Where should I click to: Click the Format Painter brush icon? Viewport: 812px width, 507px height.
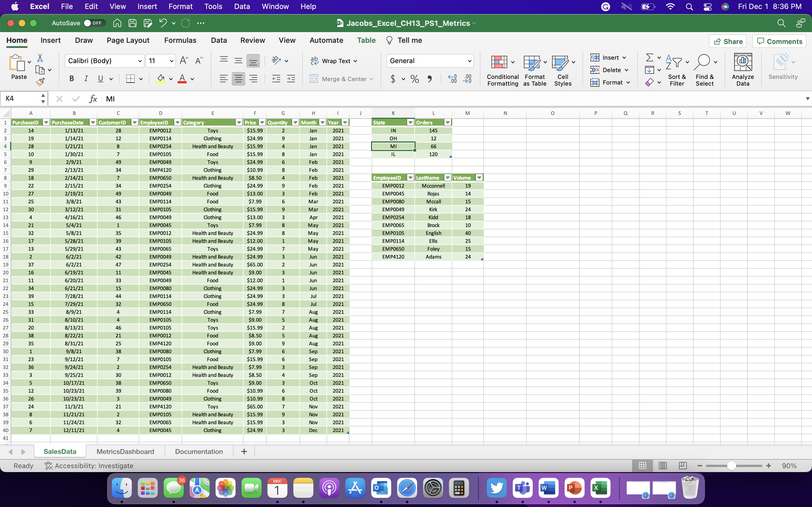click(x=40, y=82)
